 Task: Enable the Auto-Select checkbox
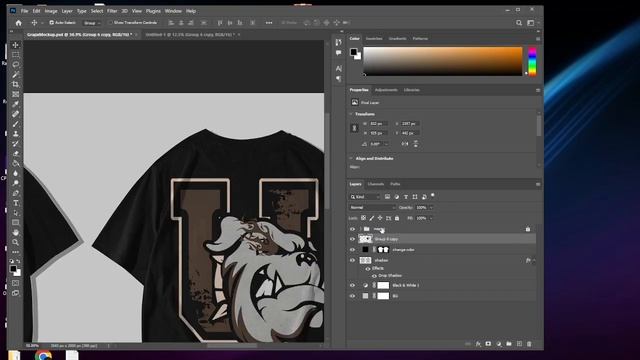point(51,23)
